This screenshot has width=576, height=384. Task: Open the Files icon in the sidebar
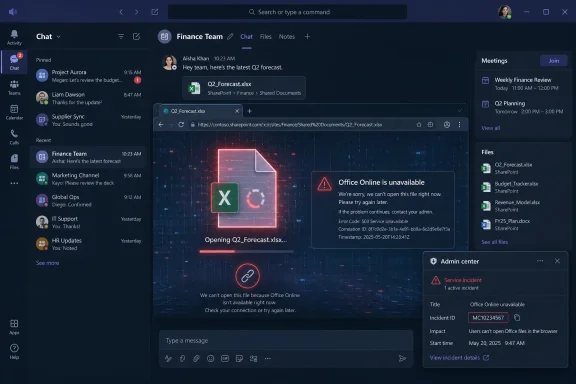14,161
